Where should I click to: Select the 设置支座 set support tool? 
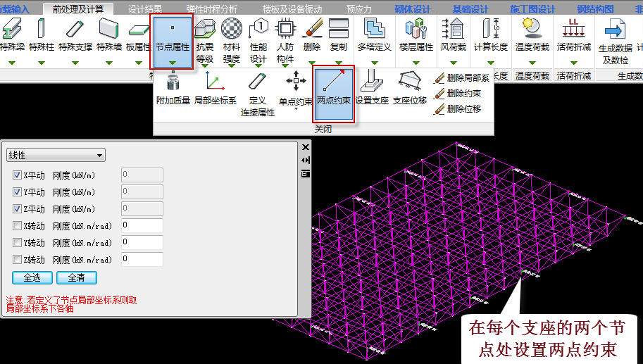click(372, 88)
